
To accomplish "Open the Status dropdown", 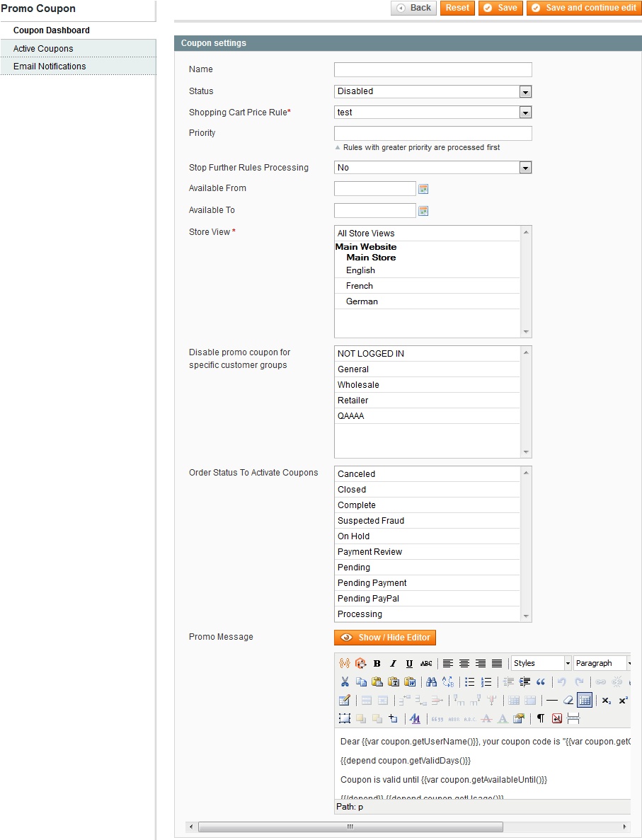I will [524, 91].
